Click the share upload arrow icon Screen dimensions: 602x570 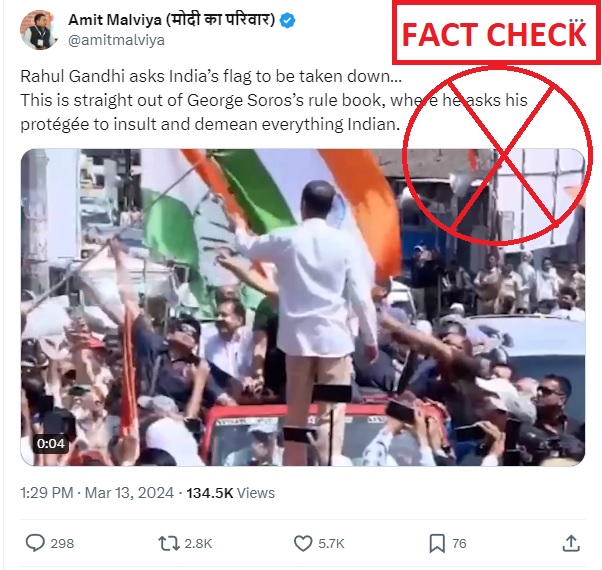click(571, 543)
